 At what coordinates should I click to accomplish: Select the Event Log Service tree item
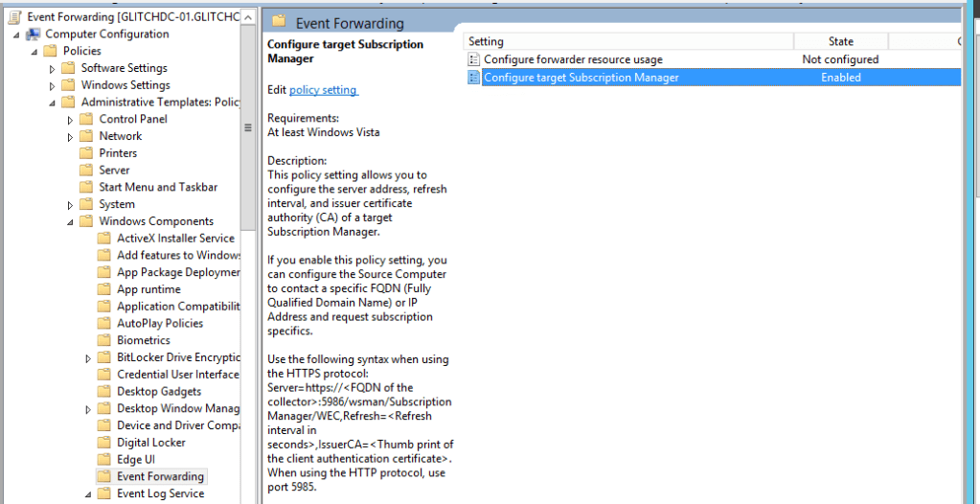pyautogui.click(x=160, y=493)
